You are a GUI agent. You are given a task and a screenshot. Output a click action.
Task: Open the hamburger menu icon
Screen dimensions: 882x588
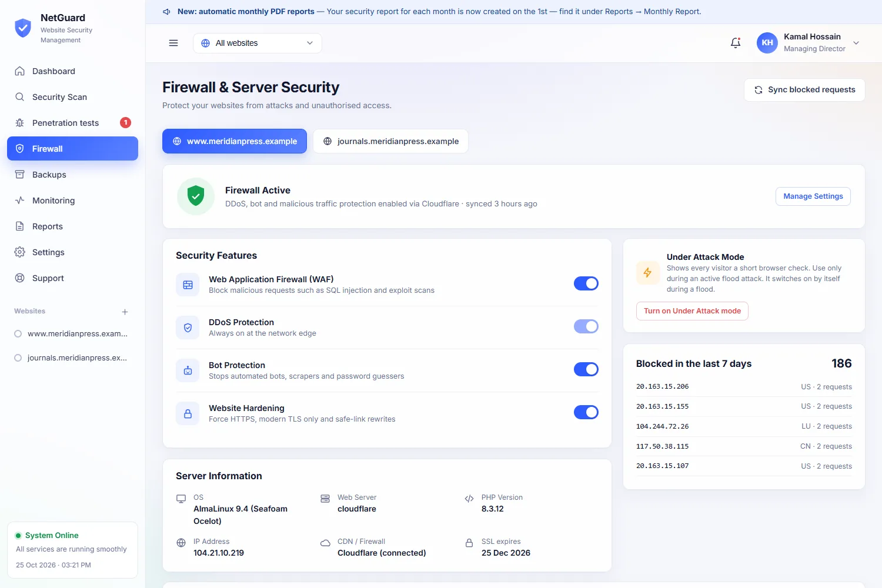click(173, 43)
